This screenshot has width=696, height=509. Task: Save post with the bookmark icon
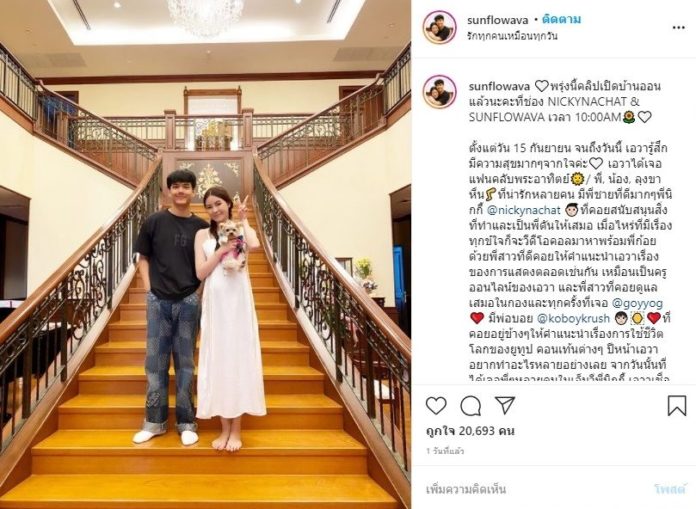click(x=677, y=405)
